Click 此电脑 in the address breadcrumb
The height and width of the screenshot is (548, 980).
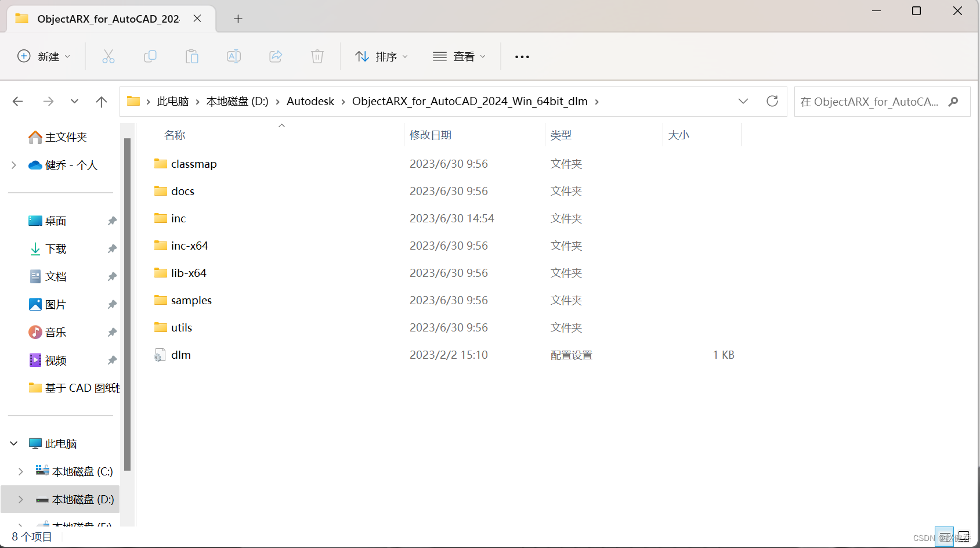click(173, 102)
